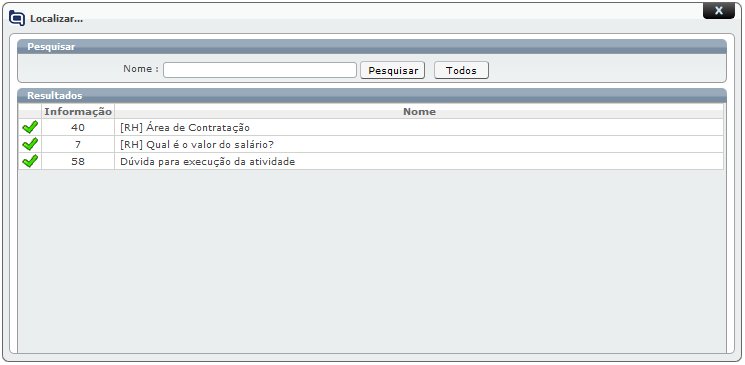
Task: Sort by the Informação column header
Action: coord(78,112)
